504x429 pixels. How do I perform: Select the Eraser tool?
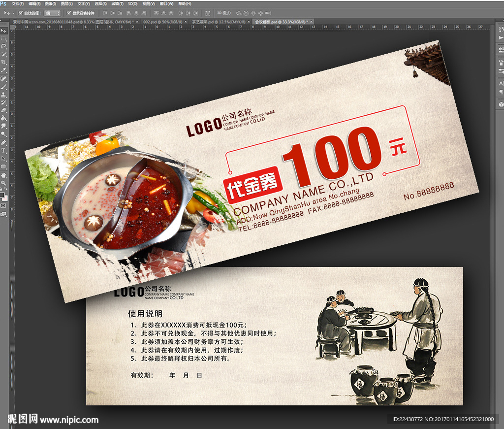point(3,110)
